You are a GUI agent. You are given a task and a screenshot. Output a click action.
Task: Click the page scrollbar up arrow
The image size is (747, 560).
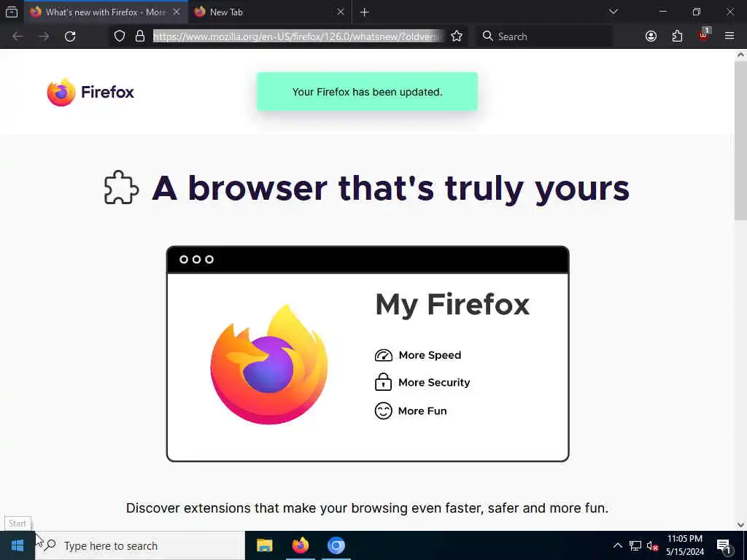[x=740, y=55]
